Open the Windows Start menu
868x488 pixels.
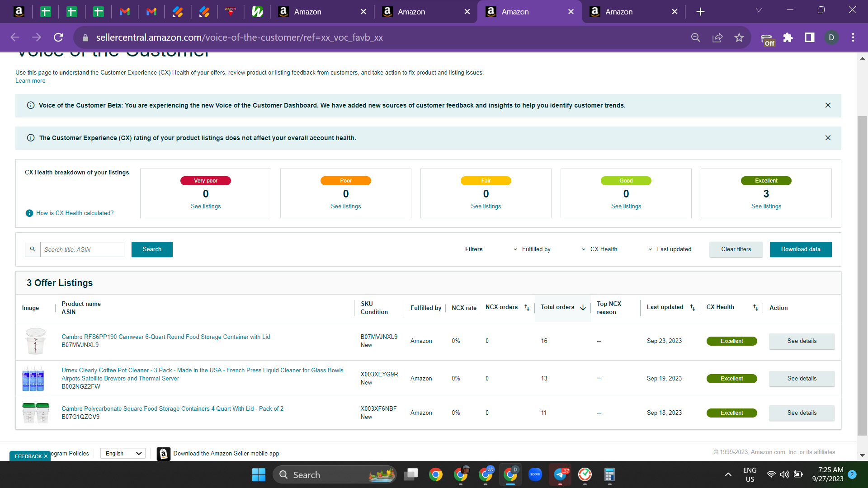point(259,475)
